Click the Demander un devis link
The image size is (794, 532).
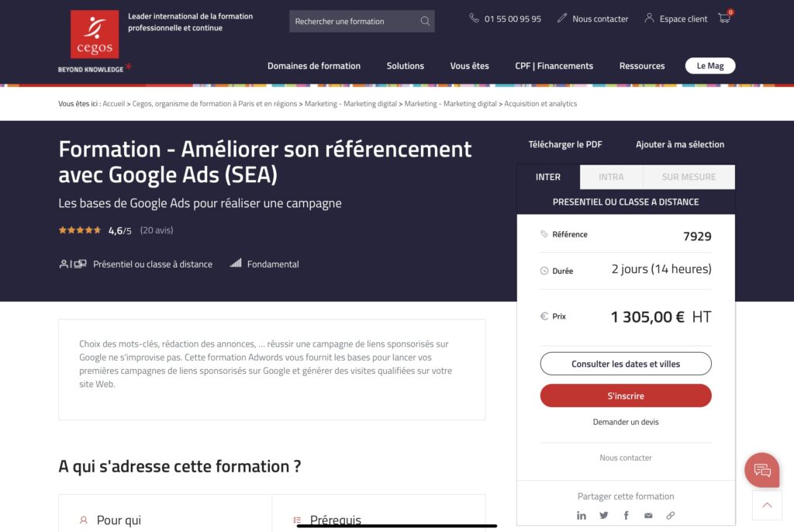(x=626, y=422)
